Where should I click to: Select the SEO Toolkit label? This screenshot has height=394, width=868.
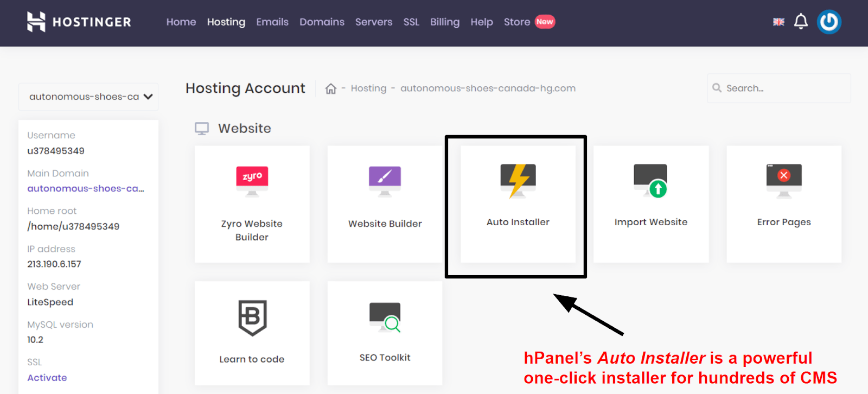[x=385, y=358]
